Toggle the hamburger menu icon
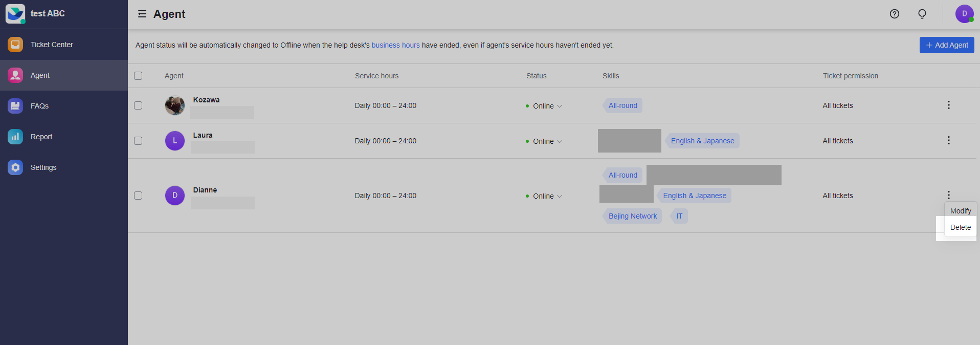The width and height of the screenshot is (980, 345). (142, 14)
